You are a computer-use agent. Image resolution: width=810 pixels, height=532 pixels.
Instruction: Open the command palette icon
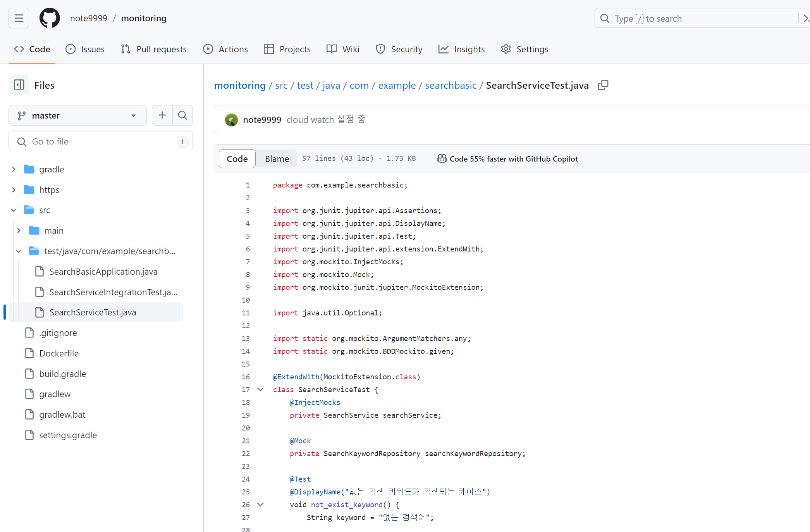click(806, 18)
